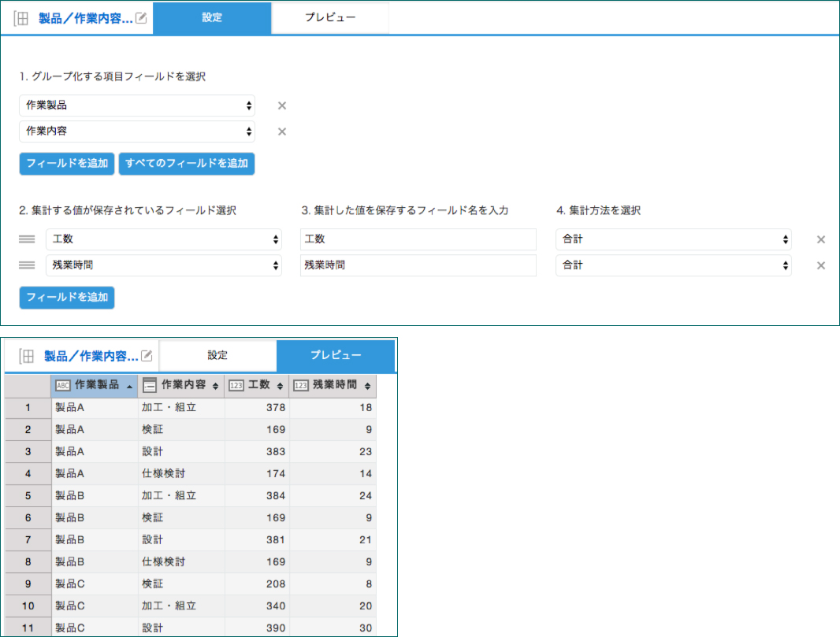Remove the 作業製品 group field

tap(282, 106)
